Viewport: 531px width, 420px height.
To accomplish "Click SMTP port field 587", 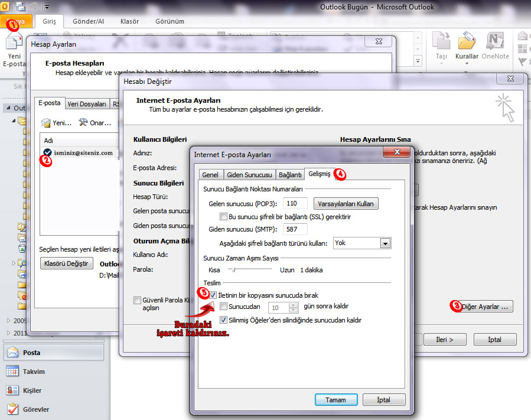I will coord(295,229).
